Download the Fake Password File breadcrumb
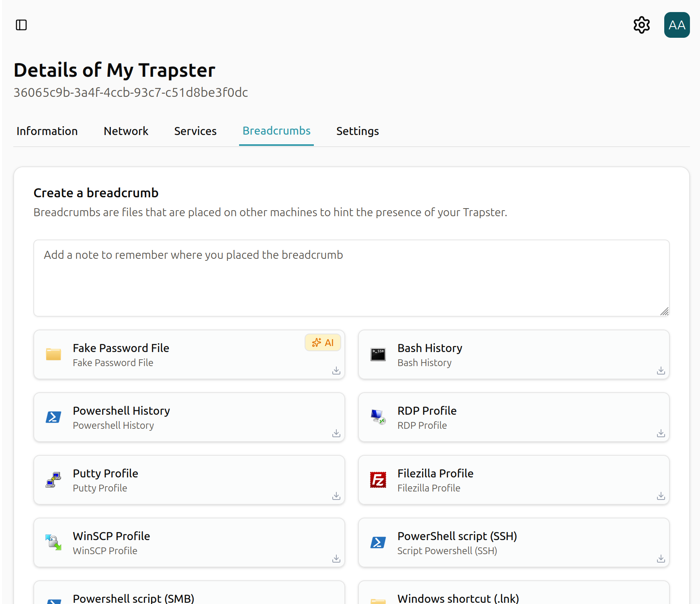The image size is (700, 604). click(x=336, y=371)
